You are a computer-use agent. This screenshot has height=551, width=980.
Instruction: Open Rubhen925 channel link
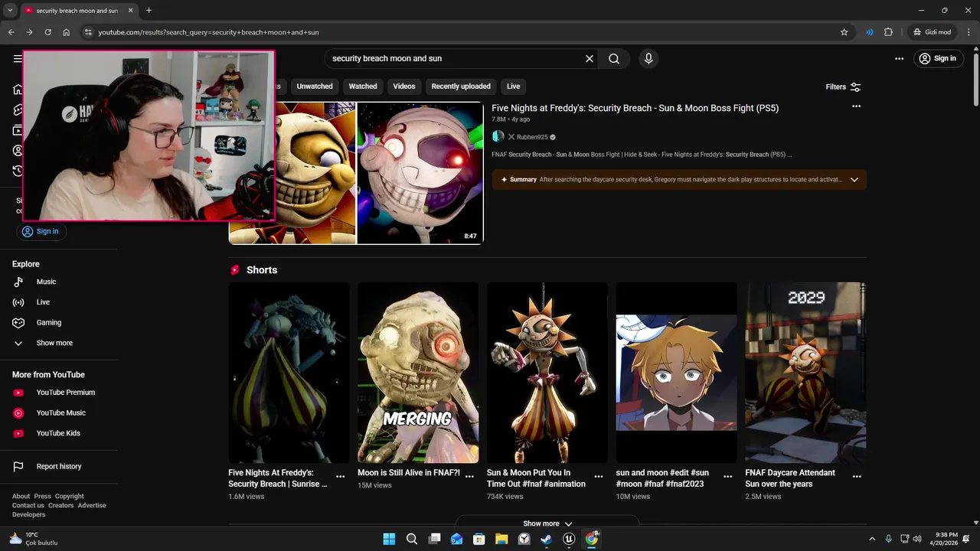click(532, 137)
